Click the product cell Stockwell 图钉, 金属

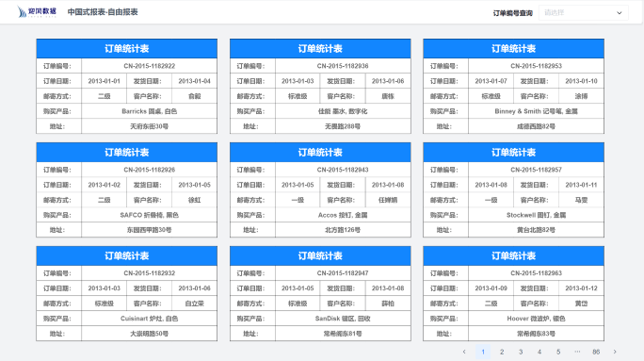tap(537, 215)
